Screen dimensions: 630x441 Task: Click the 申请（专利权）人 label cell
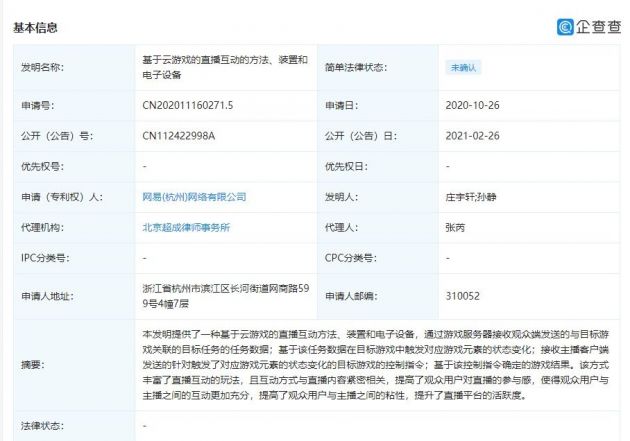(x=74, y=197)
